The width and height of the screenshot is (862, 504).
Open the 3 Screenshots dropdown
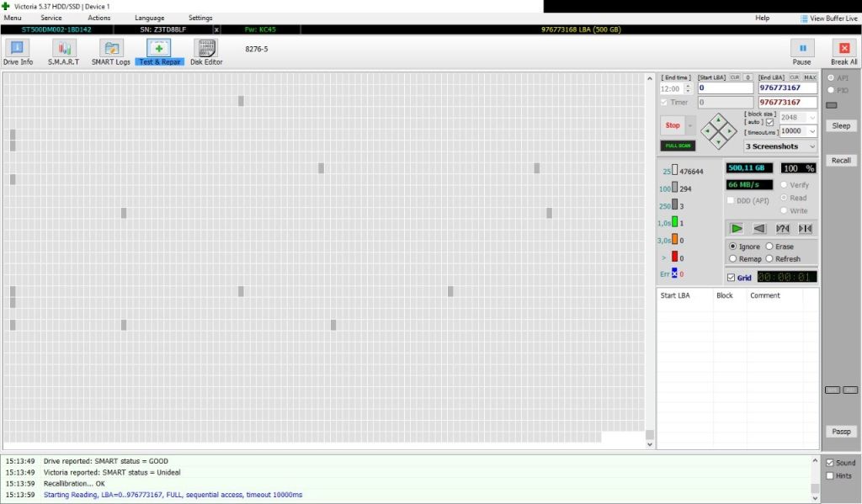780,146
